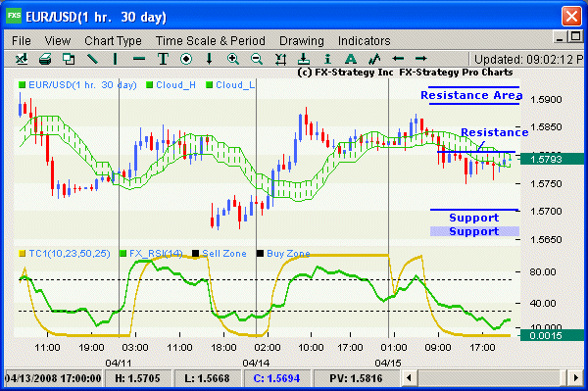Click the crop/fit chart icon
Image resolution: width=588 pixels, height=391 pixels.
click(x=280, y=59)
